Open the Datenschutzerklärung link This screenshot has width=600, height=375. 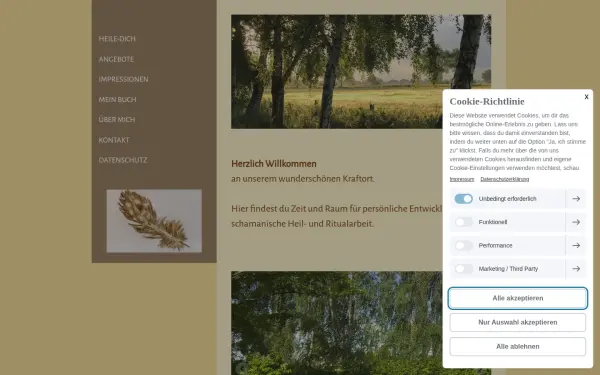(x=505, y=179)
